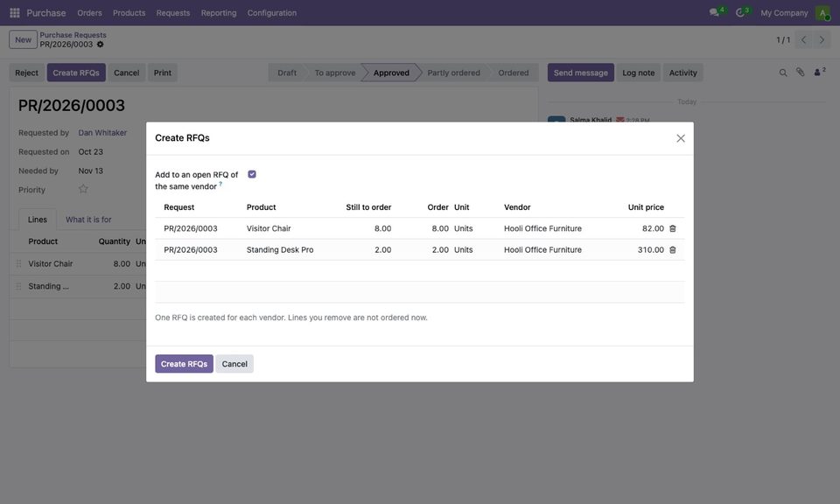Open the Products menu
Screen dimensions: 840x504
[129, 13]
